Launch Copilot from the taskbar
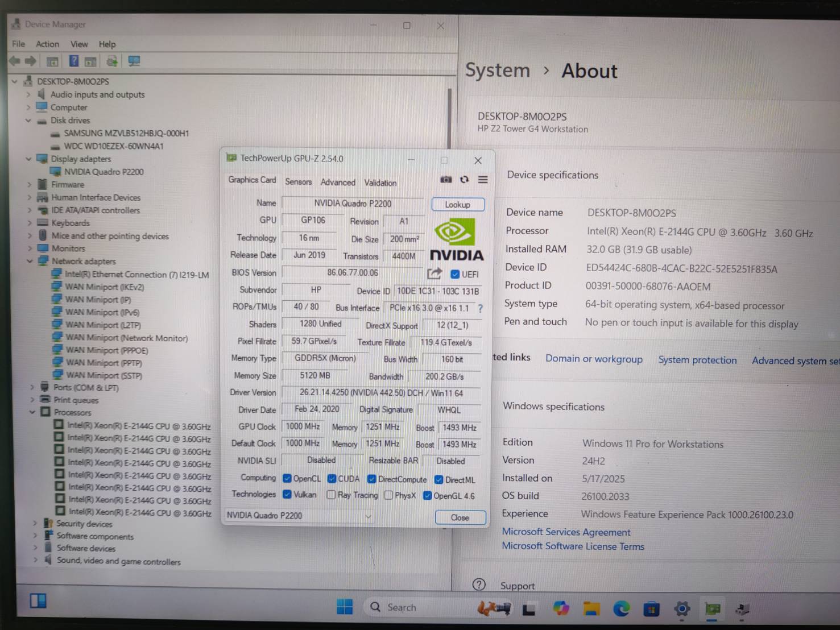840x630 pixels. coord(561,608)
